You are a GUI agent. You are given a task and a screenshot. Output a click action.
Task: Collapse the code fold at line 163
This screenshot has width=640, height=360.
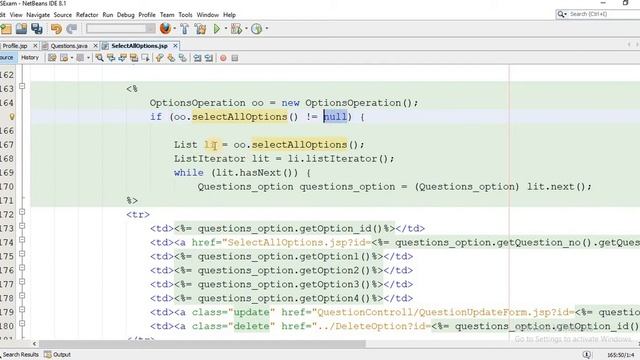click(x=22, y=86)
